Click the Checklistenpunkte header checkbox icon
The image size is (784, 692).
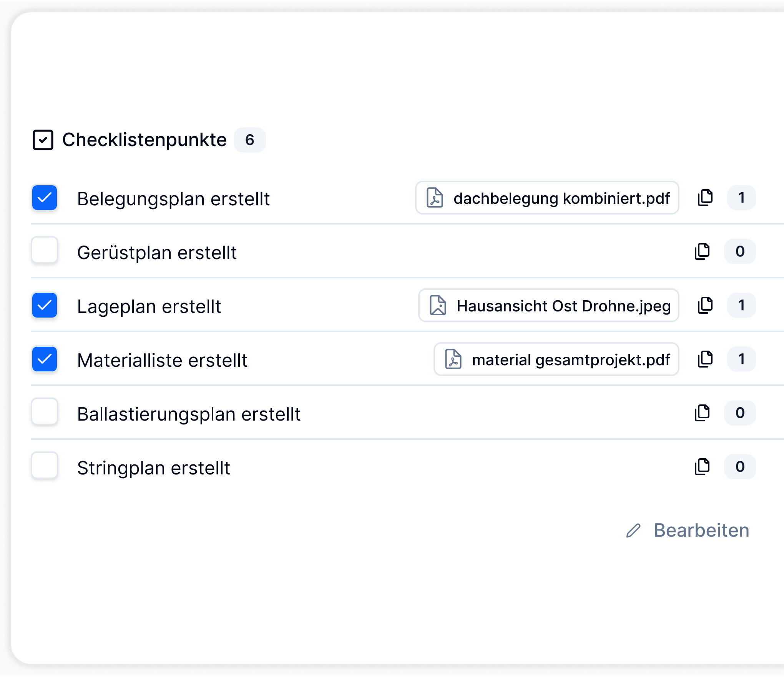point(43,140)
